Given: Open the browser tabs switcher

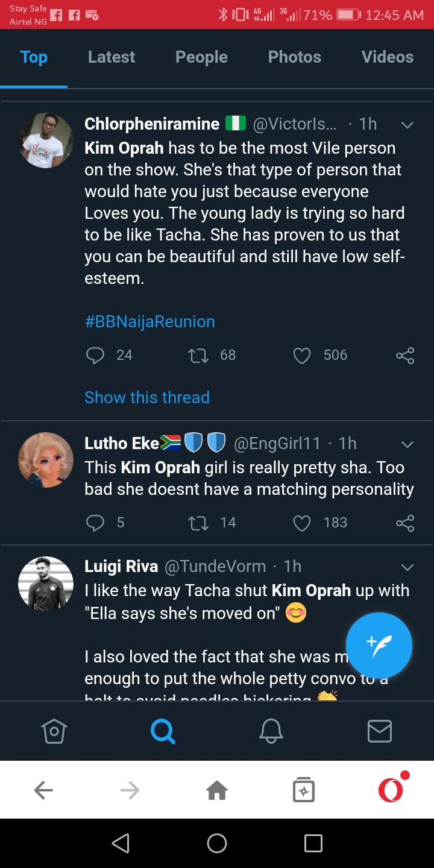Looking at the screenshot, I should pyautogui.click(x=304, y=790).
